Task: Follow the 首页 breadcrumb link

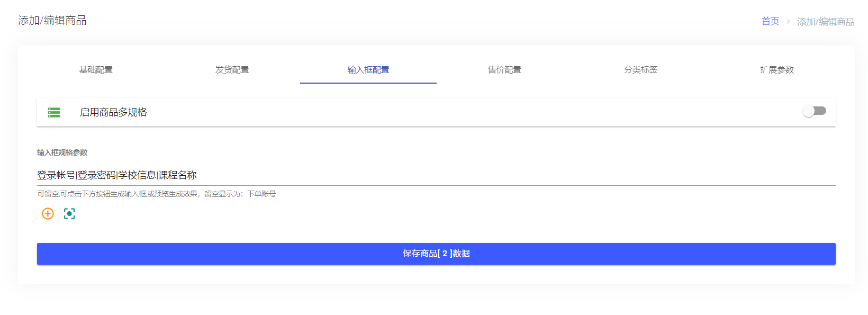Action: coord(770,21)
